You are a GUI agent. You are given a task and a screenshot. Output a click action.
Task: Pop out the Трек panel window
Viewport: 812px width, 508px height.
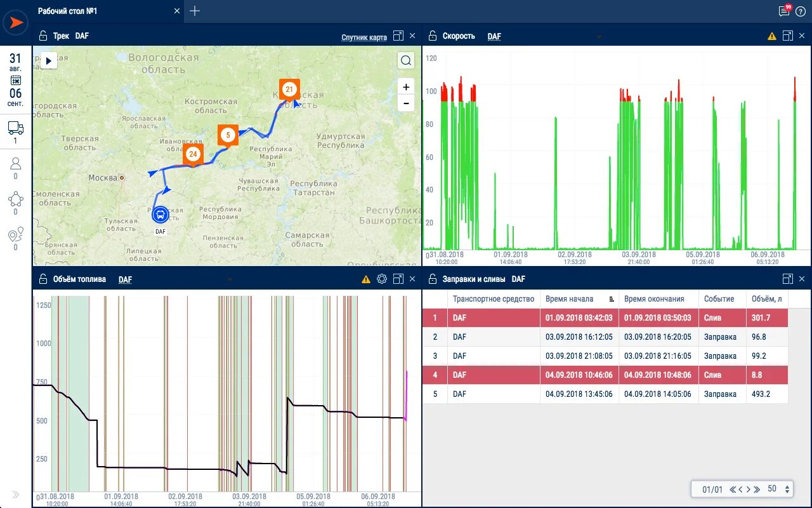point(398,36)
